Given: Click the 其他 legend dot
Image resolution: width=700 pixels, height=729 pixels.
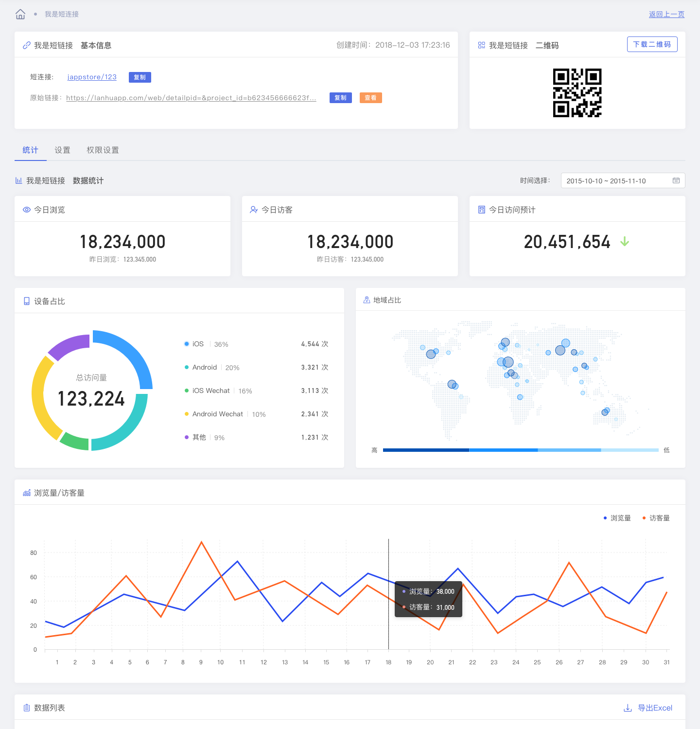Looking at the screenshot, I should point(187,437).
